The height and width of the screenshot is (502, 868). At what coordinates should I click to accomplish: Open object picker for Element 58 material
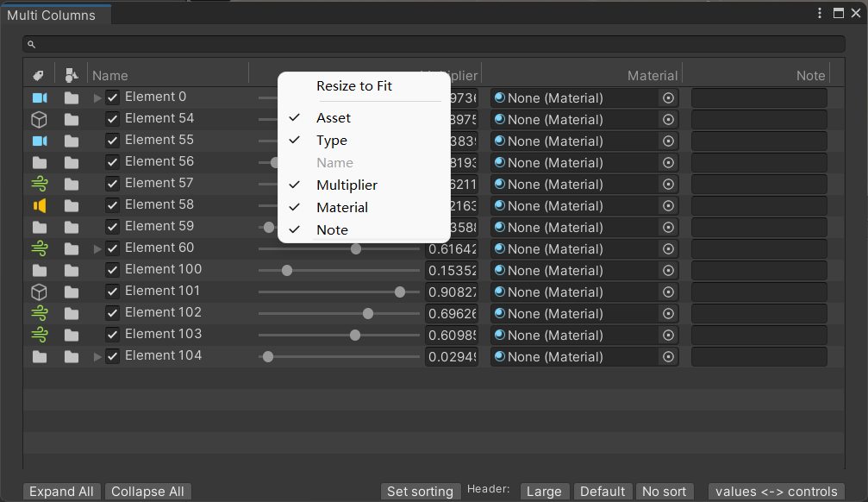click(668, 206)
